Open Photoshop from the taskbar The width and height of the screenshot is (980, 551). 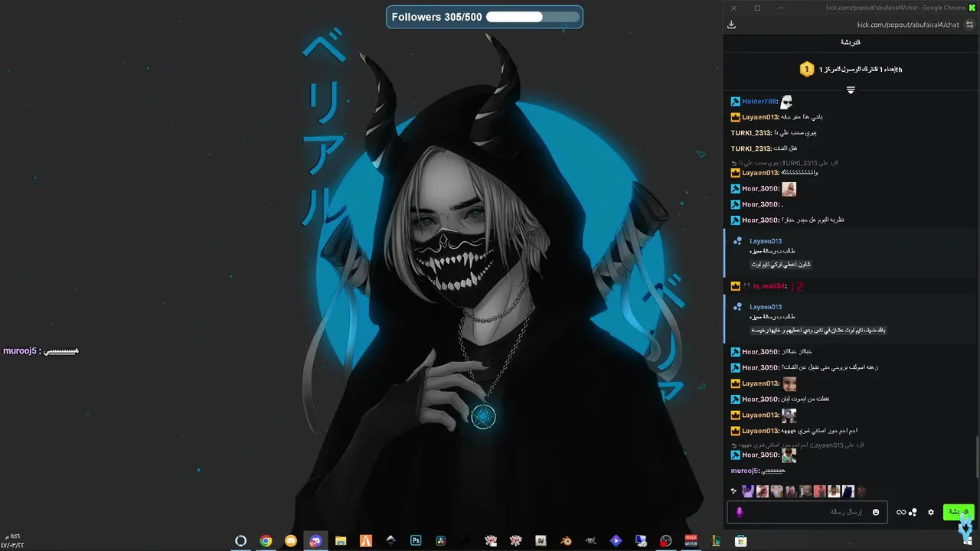click(416, 541)
